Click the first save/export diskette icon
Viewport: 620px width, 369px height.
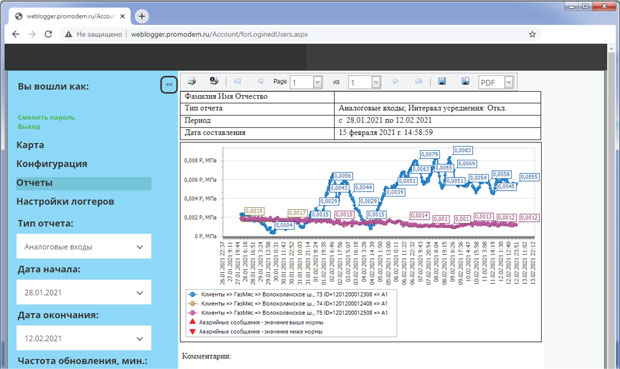(x=442, y=81)
